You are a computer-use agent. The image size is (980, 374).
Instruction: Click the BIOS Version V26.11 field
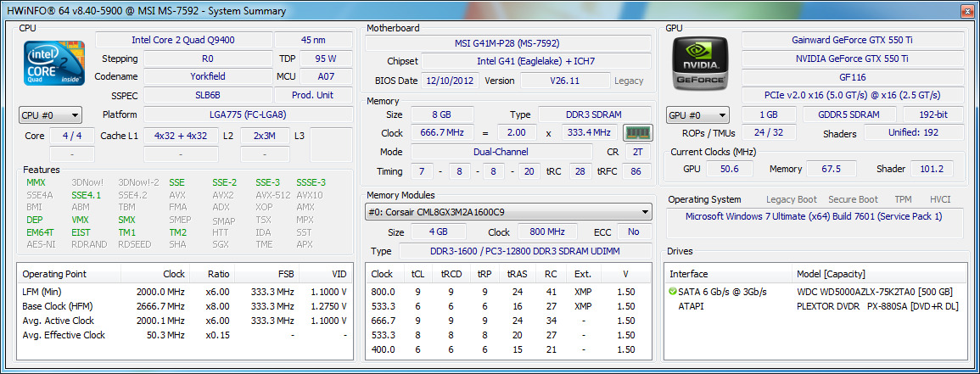pyautogui.click(x=565, y=81)
